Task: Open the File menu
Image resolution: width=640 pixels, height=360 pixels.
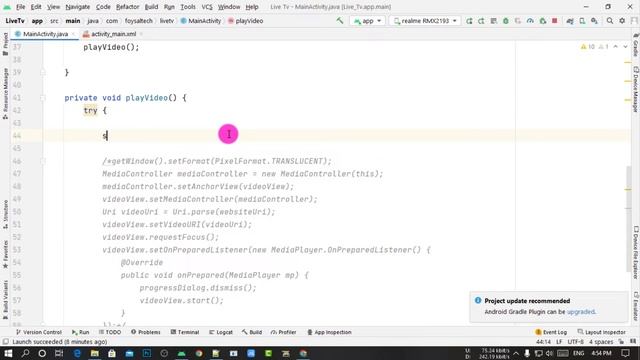Action: click(20, 7)
